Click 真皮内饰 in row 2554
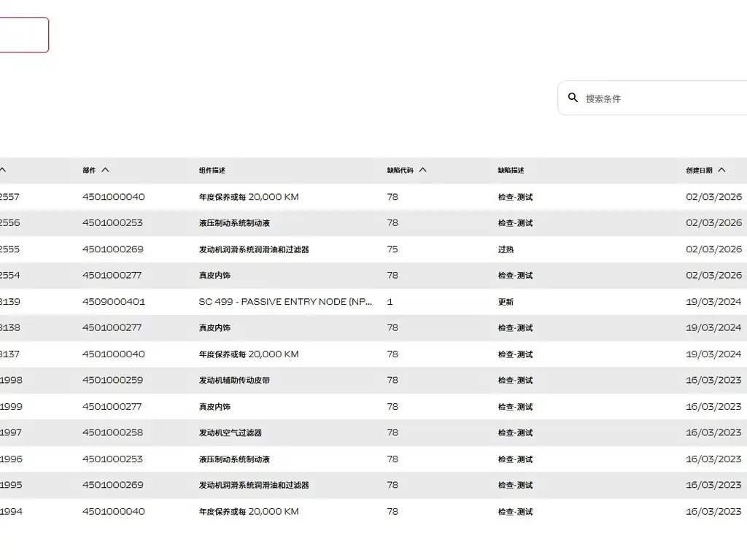The height and width of the screenshot is (560, 747). (214, 276)
